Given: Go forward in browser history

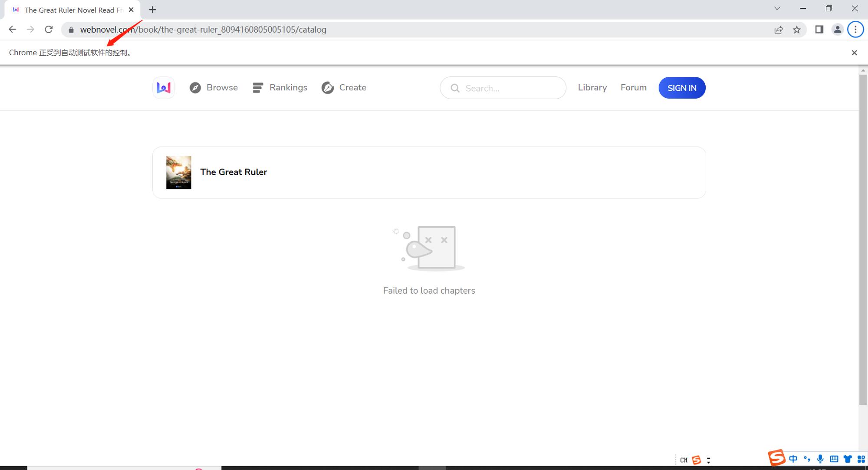Looking at the screenshot, I should tap(30, 30).
